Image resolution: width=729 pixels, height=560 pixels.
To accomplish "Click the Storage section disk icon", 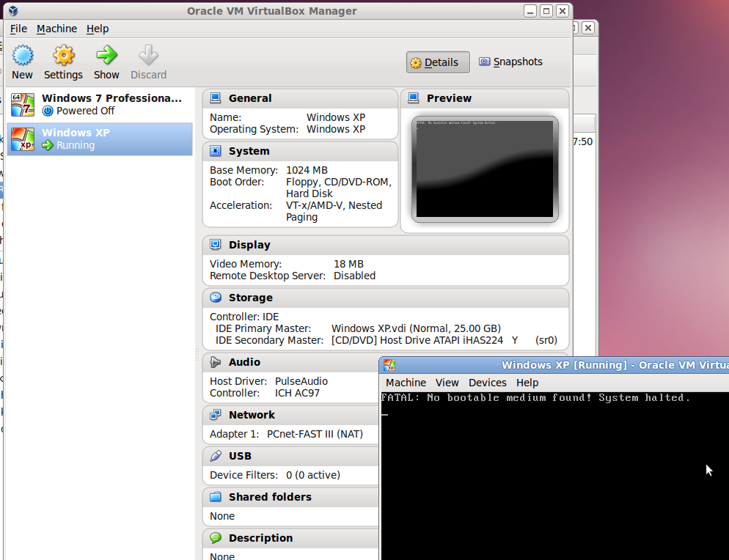I will 216,298.
